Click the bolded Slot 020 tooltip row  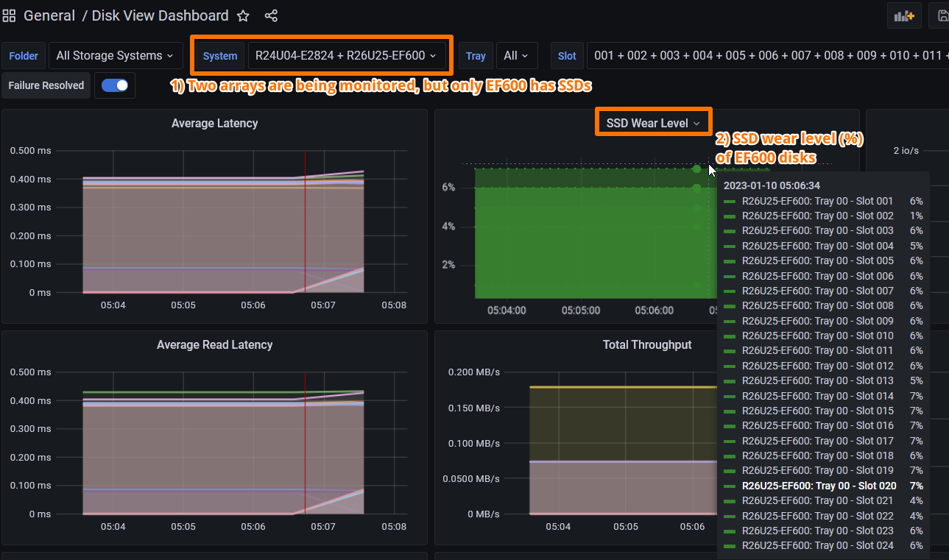(823, 486)
